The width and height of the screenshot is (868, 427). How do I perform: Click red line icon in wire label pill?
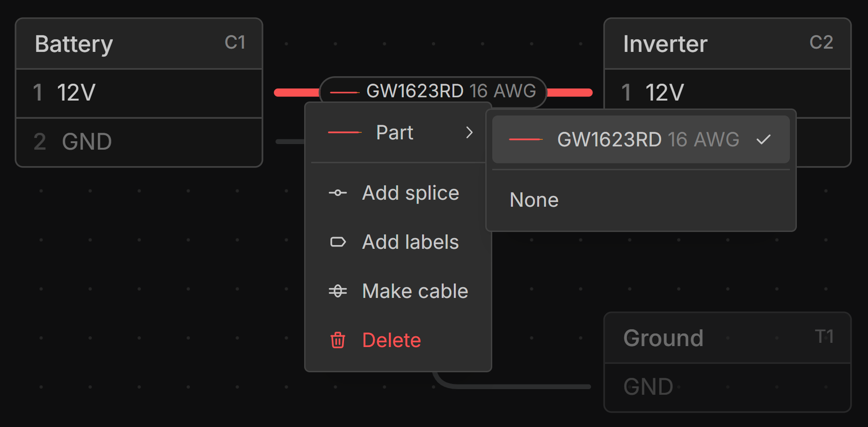[x=344, y=92]
